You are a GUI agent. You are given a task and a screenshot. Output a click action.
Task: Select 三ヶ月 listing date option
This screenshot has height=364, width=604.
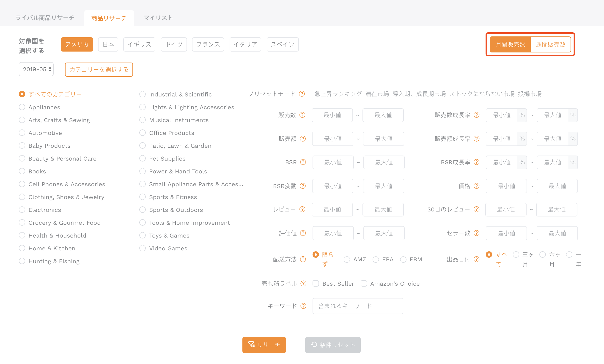(516, 255)
